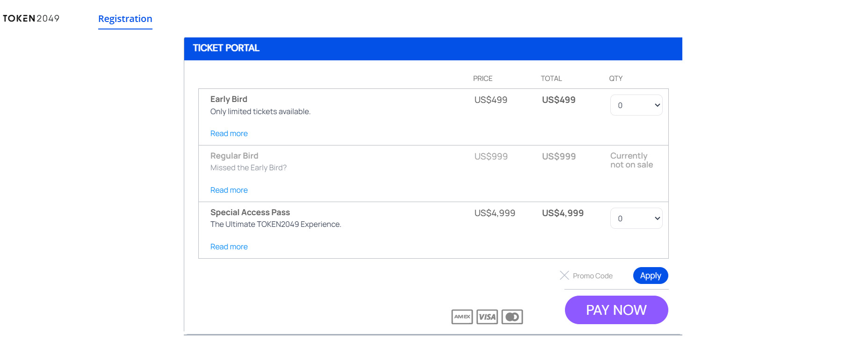Image resolution: width=868 pixels, height=363 pixels.
Task: Open the Registration tab
Action: click(125, 19)
